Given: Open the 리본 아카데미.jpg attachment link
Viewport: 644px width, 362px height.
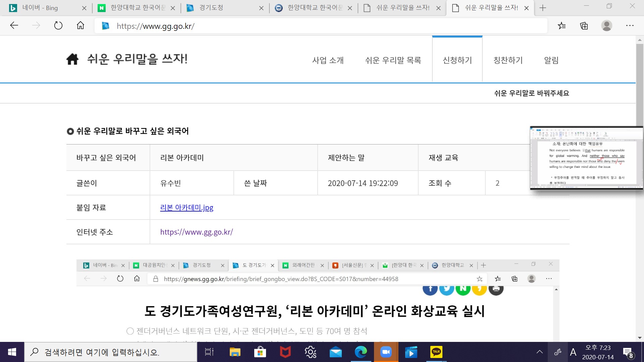Looking at the screenshot, I should 186,207.
